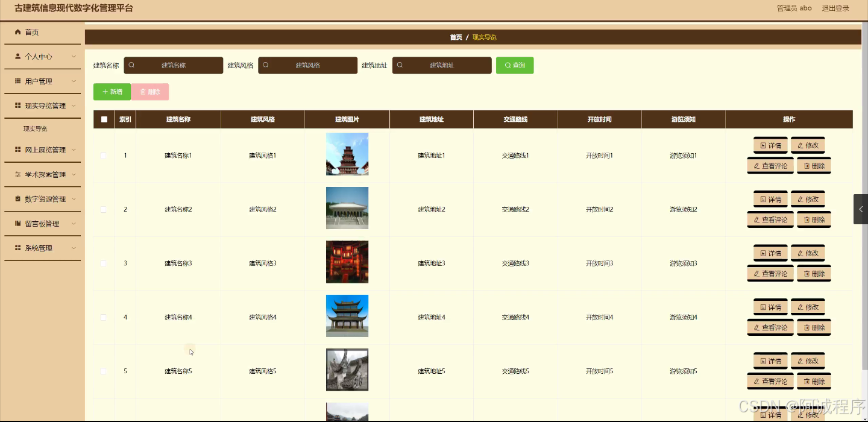Expand the 用户管理 menu chevron

click(74, 81)
